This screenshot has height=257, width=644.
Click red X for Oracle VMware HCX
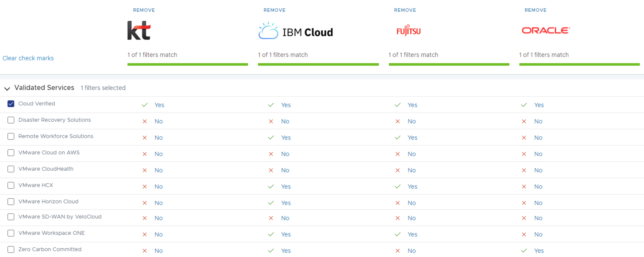[524, 187]
